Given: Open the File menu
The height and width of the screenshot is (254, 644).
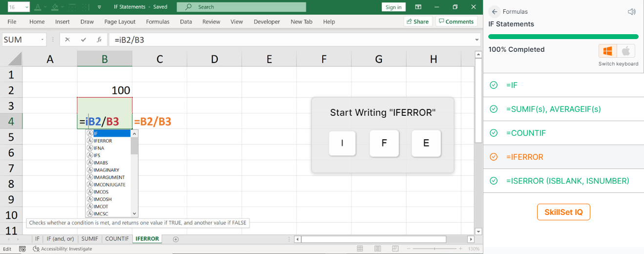Looking at the screenshot, I should tap(12, 21).
